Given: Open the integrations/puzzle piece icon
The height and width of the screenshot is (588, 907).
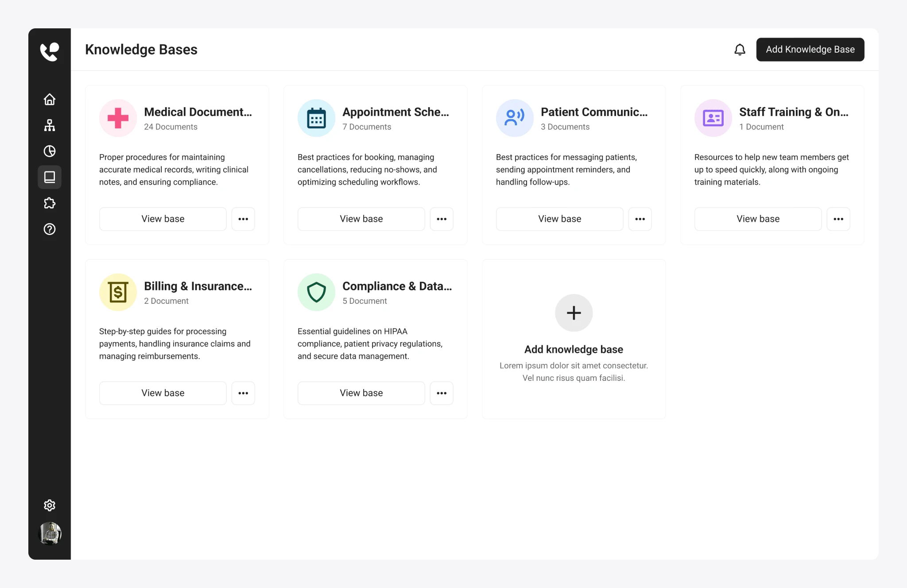Looking at the screenshot, I should [x=50, y=203].
